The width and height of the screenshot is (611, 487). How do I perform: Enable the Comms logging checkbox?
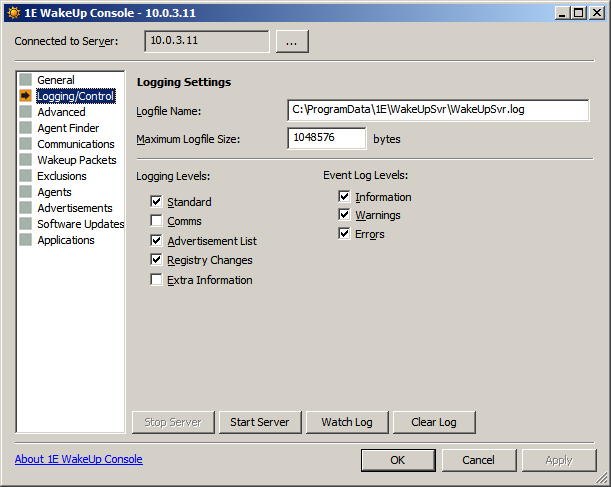coord(156,221)
